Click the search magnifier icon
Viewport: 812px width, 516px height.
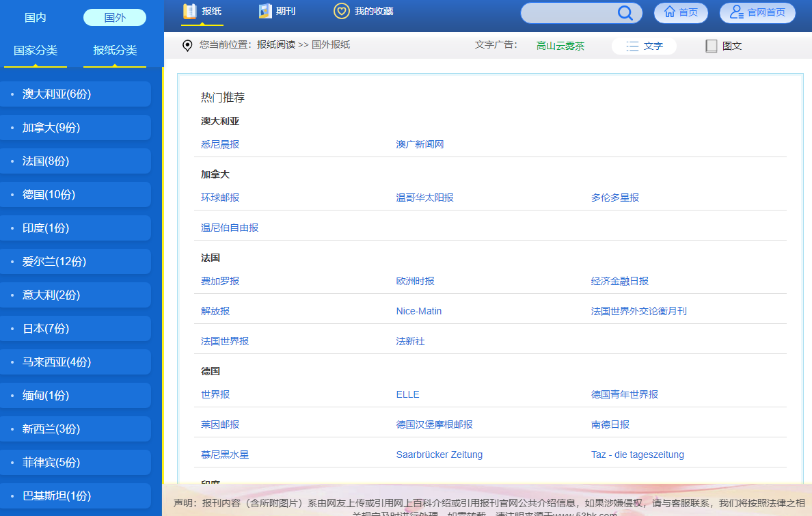coord(625,13)
